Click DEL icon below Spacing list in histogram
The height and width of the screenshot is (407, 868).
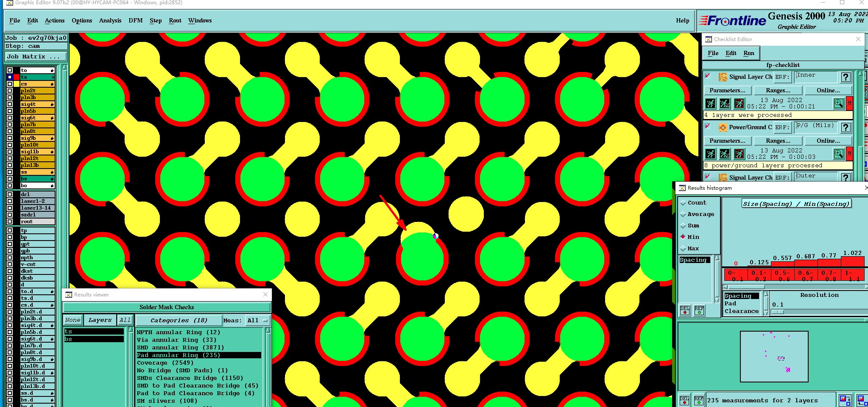[684, 310]
